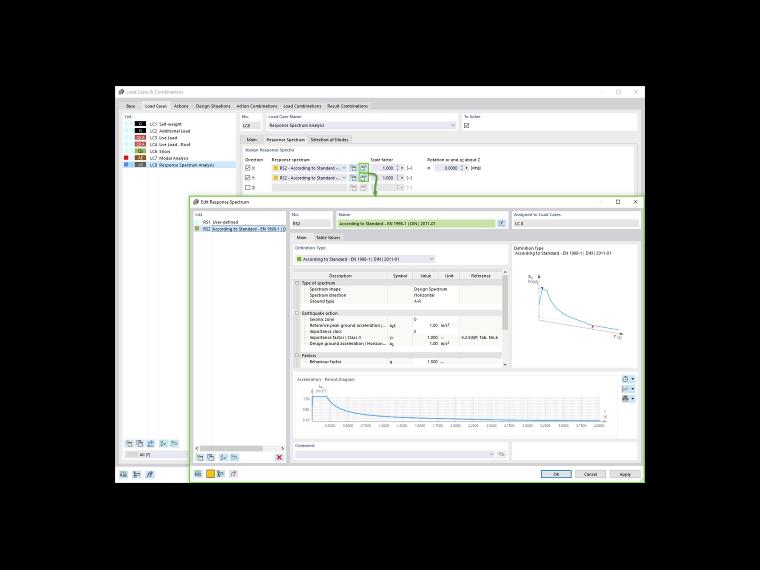The width and height of the screenshot is (760, 570).
Task: Click new spectrum icon under Edit Response Spectrum list
Action: [x=200, y=458]
